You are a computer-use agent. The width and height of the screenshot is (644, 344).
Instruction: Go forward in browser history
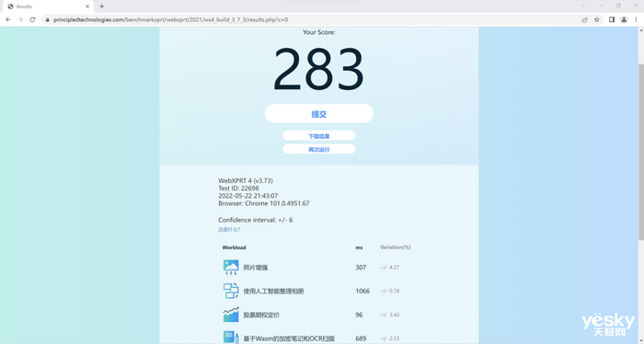[20, 19]
